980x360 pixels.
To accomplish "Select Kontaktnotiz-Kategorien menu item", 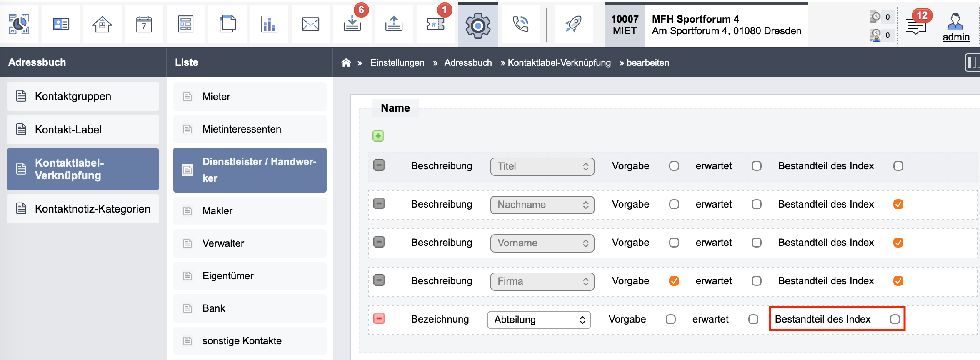I will pyautogui.click(x=83, y=209).
